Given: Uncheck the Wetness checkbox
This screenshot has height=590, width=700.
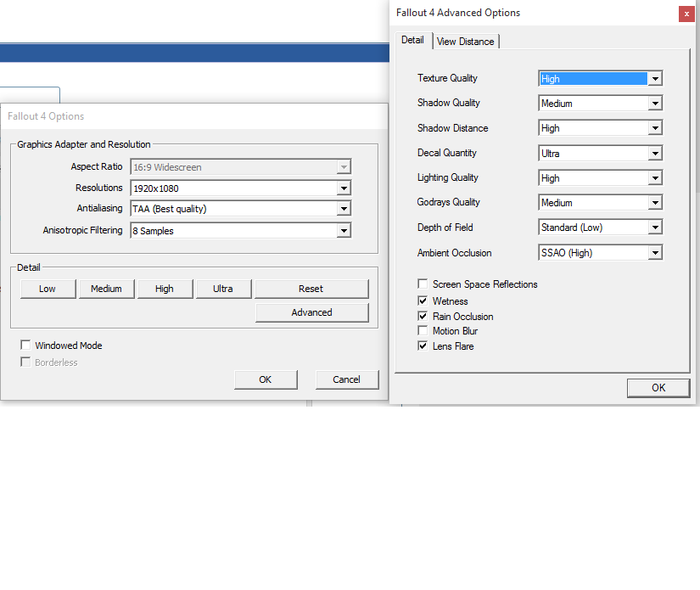Looking at the screenshot, I should tap(423, 301).
